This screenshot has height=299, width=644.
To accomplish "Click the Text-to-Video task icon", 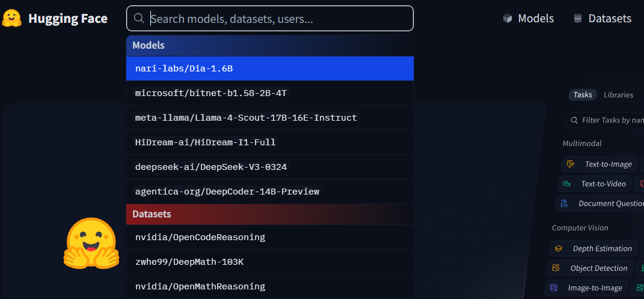I will (567, 184).
